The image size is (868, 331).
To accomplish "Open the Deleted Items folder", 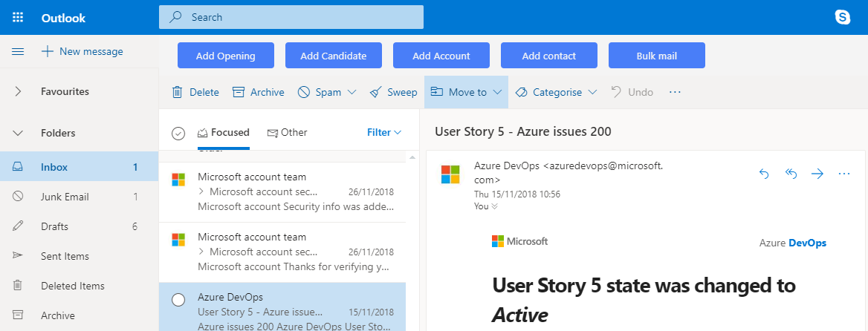I will pos(80,286).
